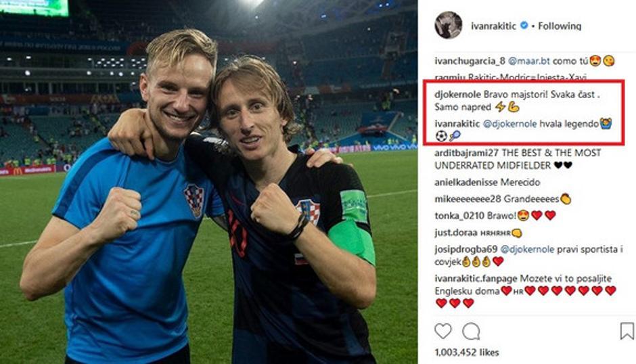Open ivanrakitic.fanpage commenter profile
Image resolution: width=636 pixels, height=364 pixels.
[x=476, y=279]
